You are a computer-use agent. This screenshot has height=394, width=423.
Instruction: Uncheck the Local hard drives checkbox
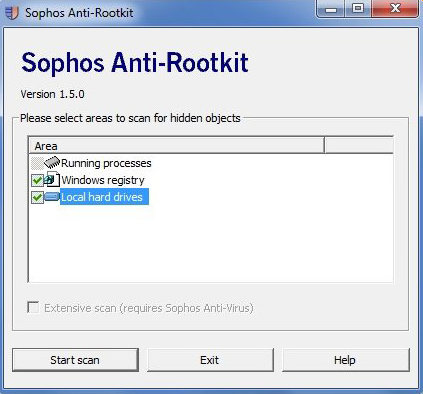pos(37,197)
